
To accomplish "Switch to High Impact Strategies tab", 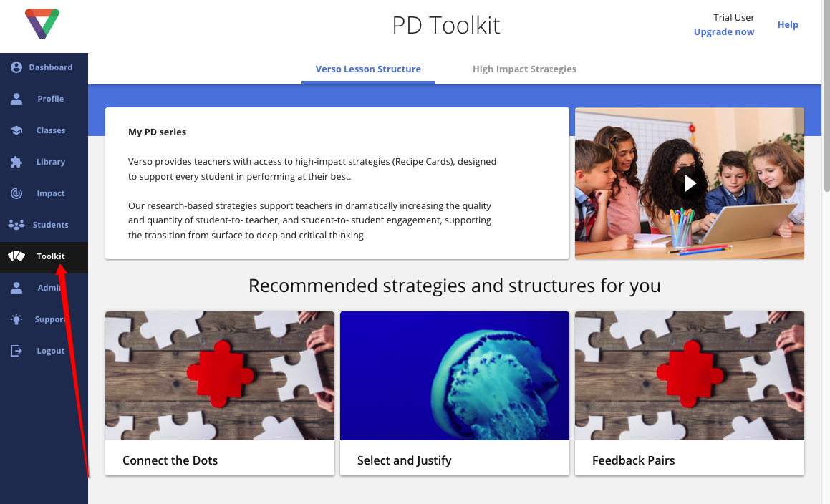I will pyautogui.click(x=525, y=69).
